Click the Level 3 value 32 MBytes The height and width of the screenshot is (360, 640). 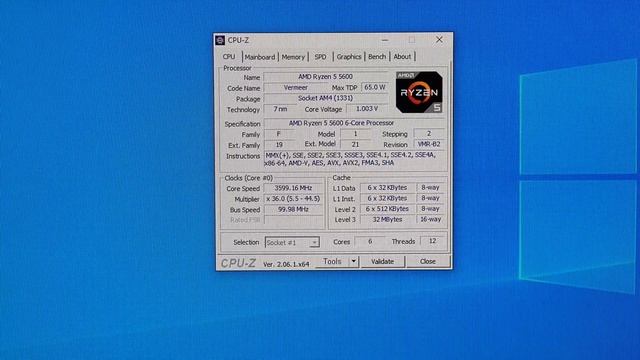coord(387,220)
